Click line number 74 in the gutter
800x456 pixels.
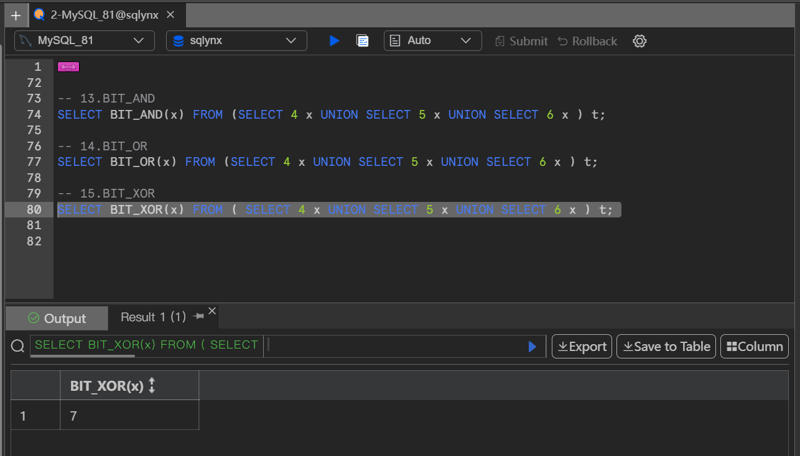[x=34, y=114]
